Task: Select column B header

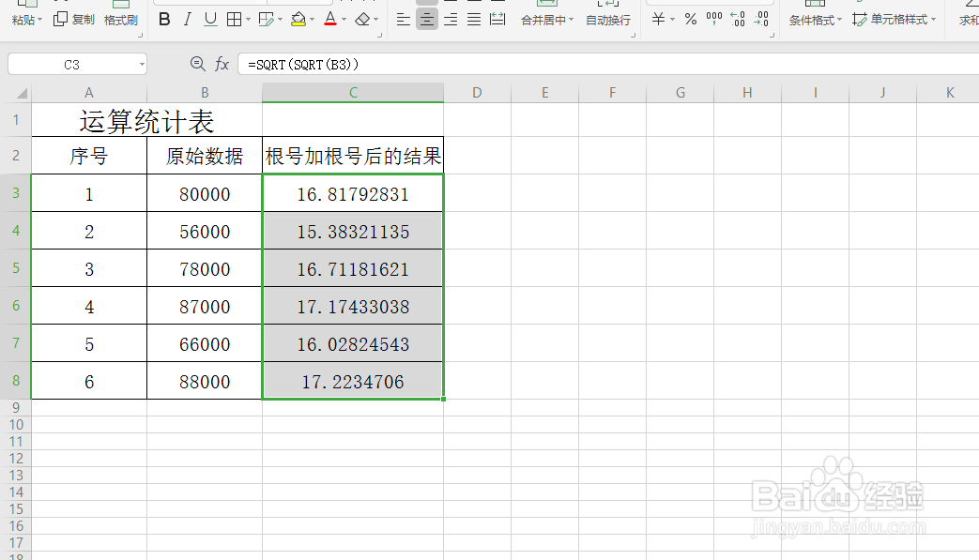Action: pyautogui.click(x=205, y=93)
